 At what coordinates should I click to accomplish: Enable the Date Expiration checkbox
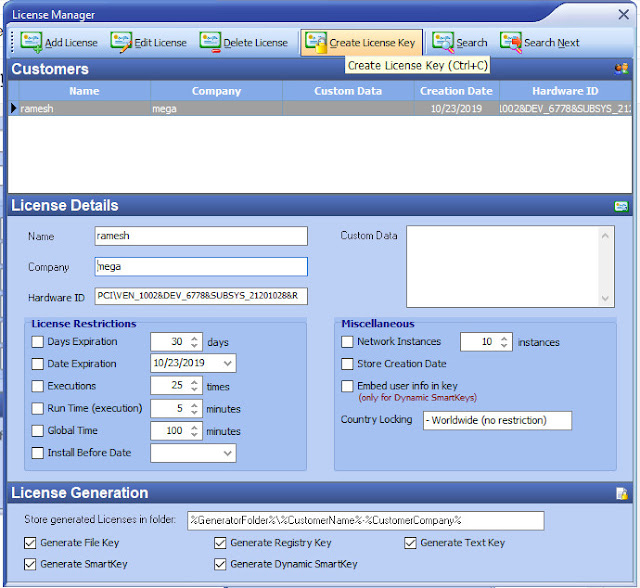(x=38, y=364)
